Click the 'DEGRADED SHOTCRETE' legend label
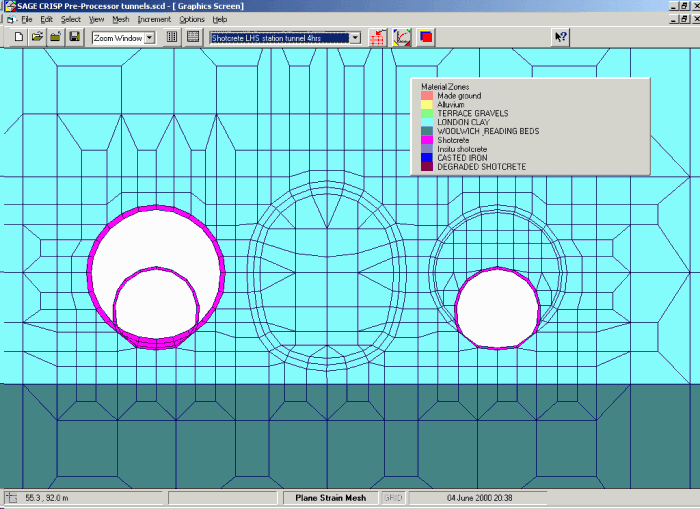The width and height of the screenshot is (700, 509). pyautogui.click(x=482, y=167)
